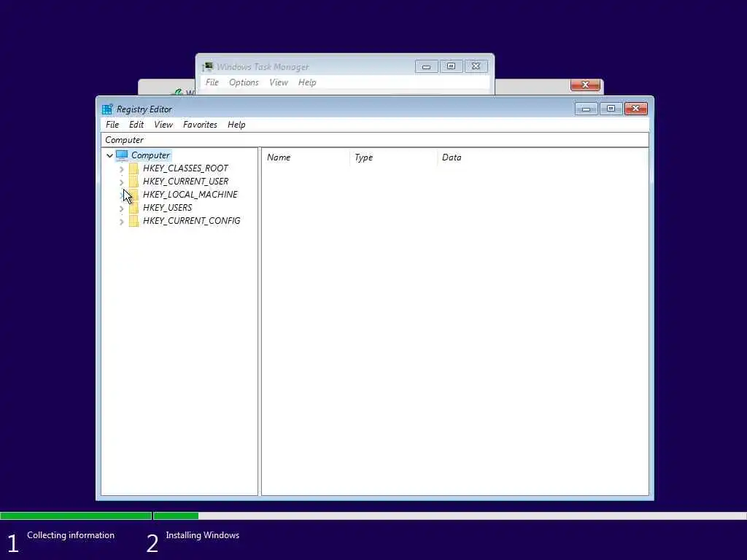Image resolution: width=747 pixels, height=560 pixels.
Task: Click the Installing Windows progress bar
Action: (x=449, y=516)
